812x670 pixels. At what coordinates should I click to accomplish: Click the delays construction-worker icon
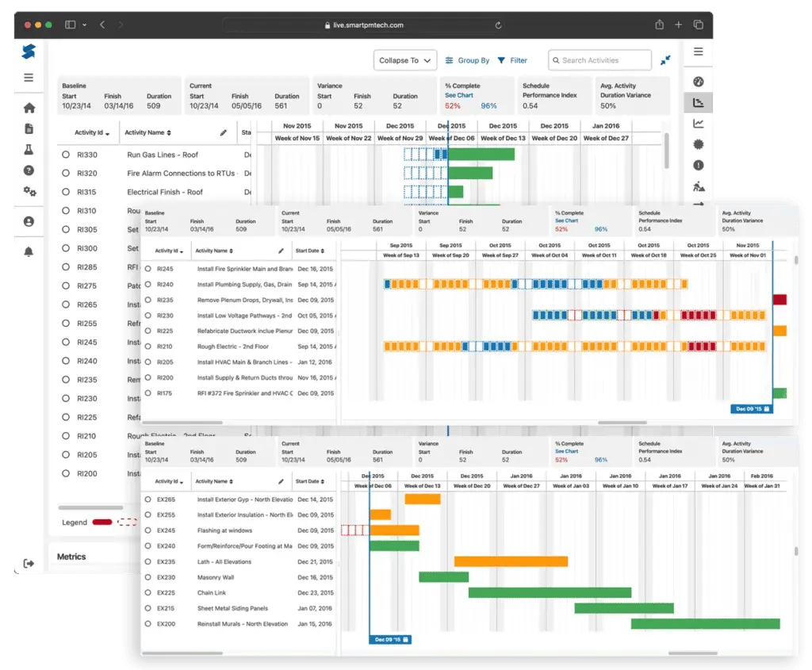tap(699, 187)
